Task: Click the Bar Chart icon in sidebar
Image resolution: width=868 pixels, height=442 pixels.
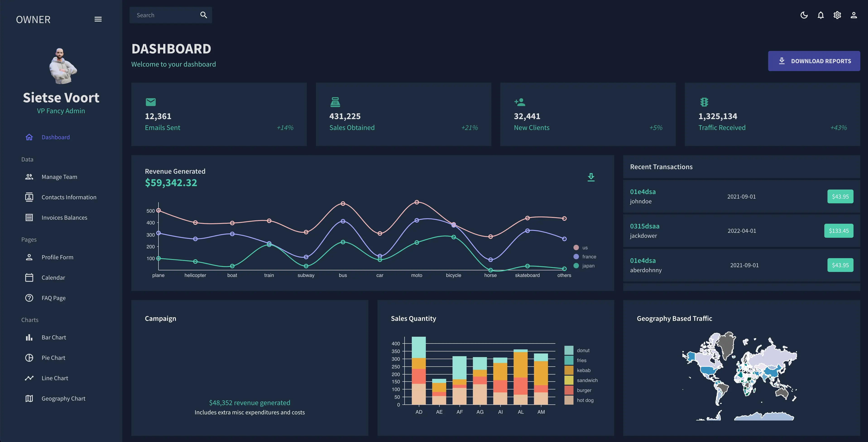Action: click(29, 337)
